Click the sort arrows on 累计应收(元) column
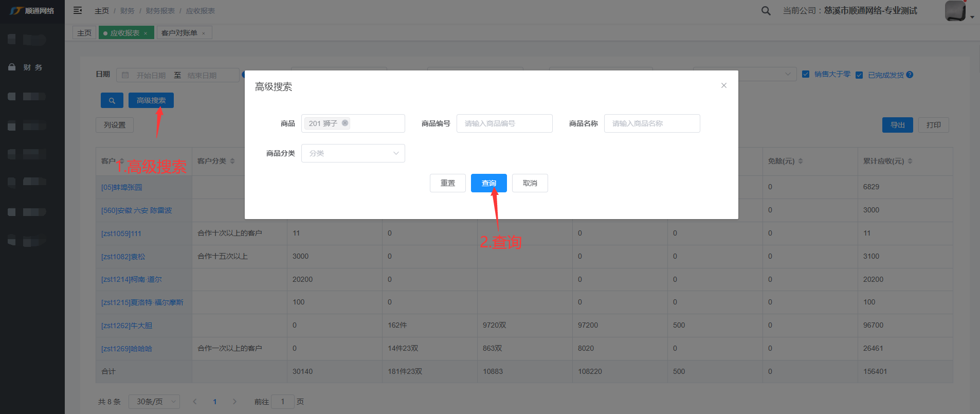This screenshot has width=980, height=414. click(910, 161)
